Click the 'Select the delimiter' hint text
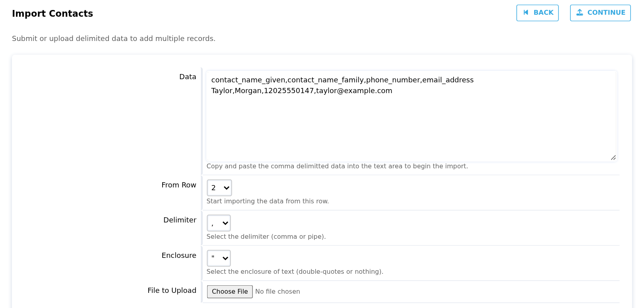Image resolution: width=644 pixels, height=308 pixels. coord(266,237)
